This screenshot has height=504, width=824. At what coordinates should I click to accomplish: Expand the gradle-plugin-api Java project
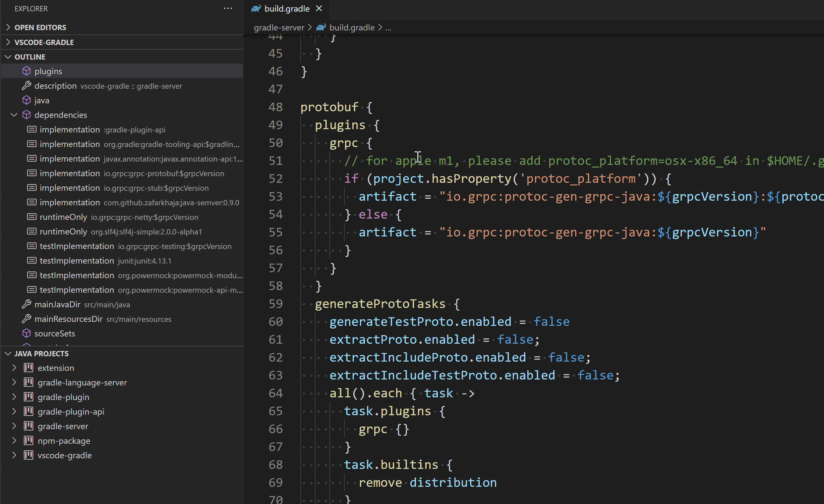click(x=14, y=412)
